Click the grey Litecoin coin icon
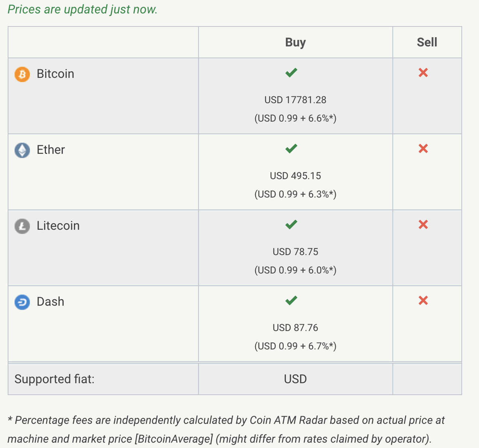The height and width of the screenshot is (448, 479). click(x=22, y=226)
